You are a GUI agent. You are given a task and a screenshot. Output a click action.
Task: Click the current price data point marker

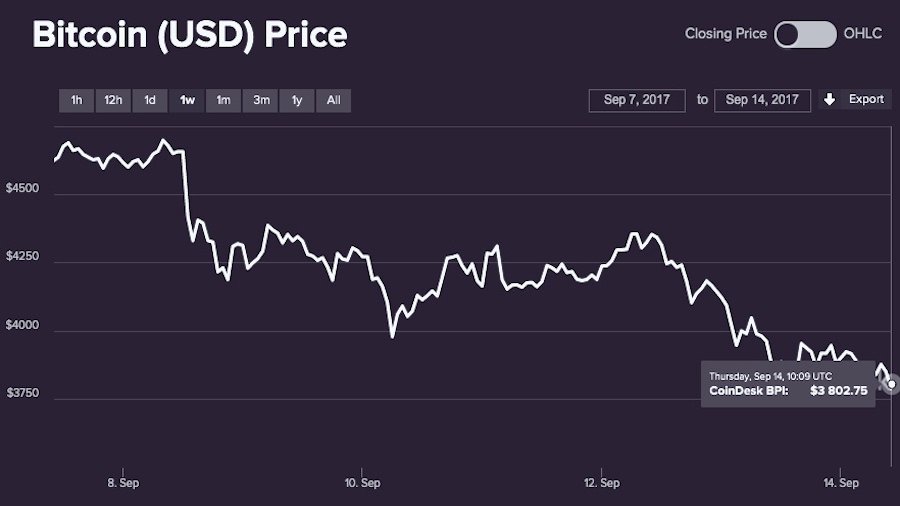coord(891,384)
